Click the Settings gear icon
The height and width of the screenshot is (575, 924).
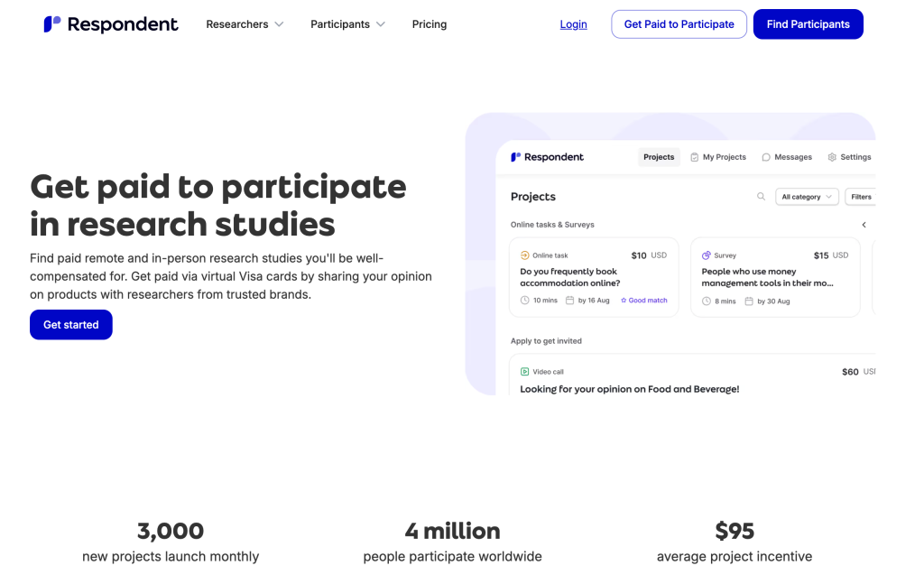coord(832,157)
